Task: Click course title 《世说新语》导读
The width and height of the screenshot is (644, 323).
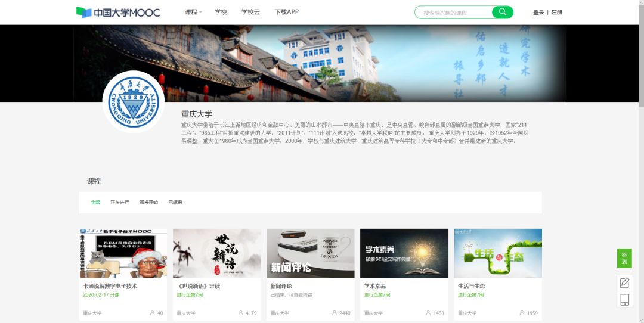Action: tap(199, 286)
